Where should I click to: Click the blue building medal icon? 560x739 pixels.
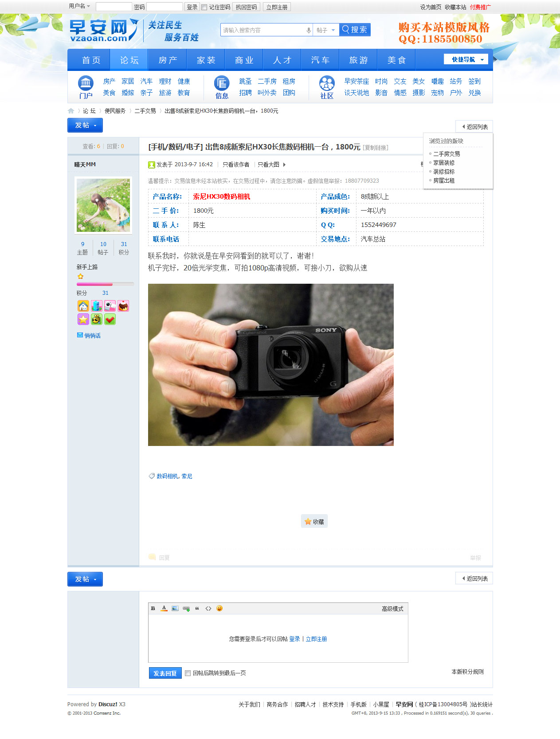[97, 306]
